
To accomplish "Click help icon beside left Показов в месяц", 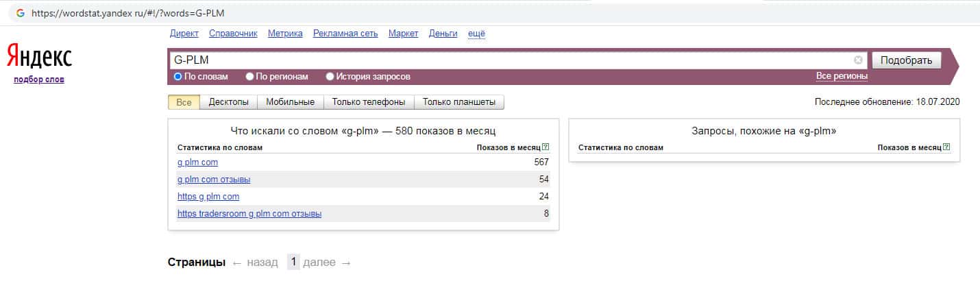I will 546,147.
